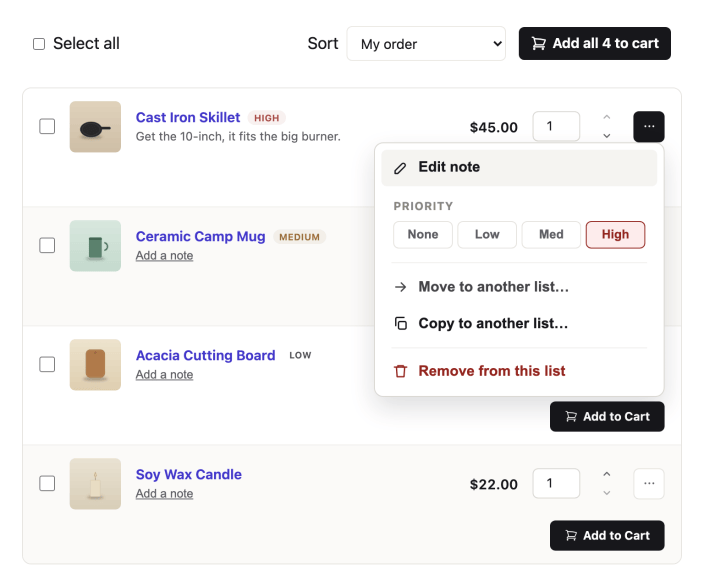Viewport: 704px width, 585px height.
Task: Click the cart icon in Add all 4 to cart
Action: click(x=538, y=44)
